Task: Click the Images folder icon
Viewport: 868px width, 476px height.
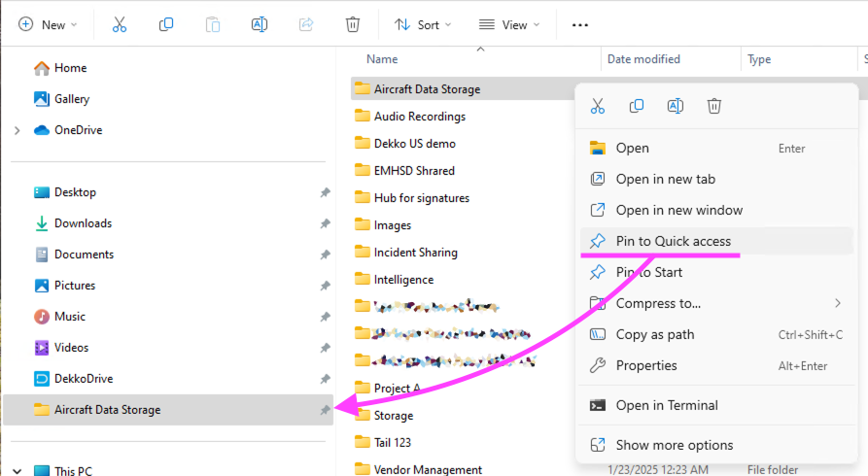Action: (363, 224)
